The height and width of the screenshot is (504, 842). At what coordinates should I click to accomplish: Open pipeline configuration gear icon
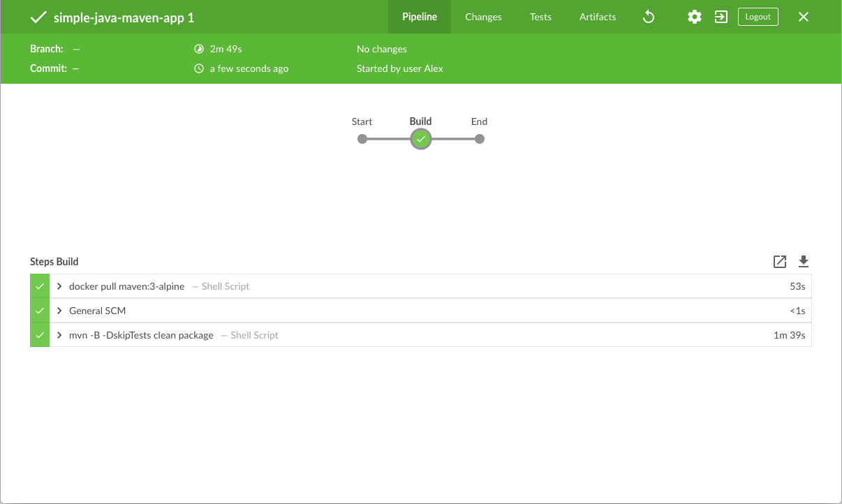pos(694,17)
